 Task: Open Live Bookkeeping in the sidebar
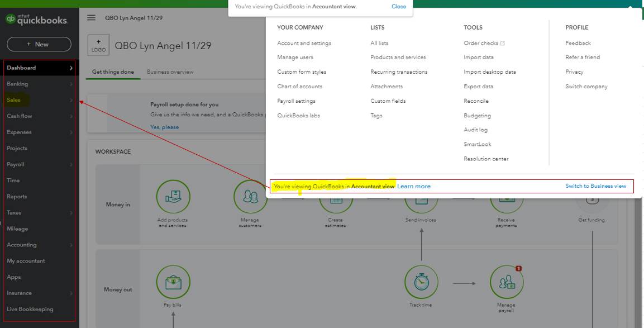pyautogui.click(x=30, y=309)
